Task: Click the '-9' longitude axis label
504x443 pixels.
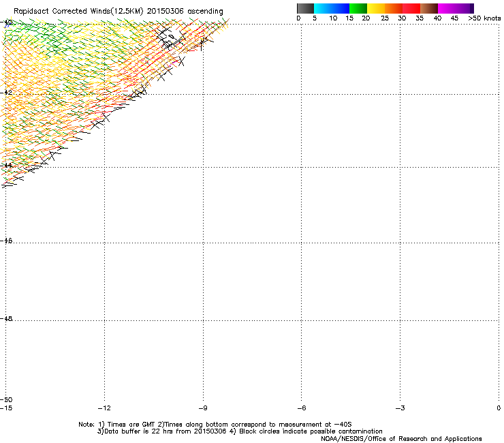Action: point(203,408)
